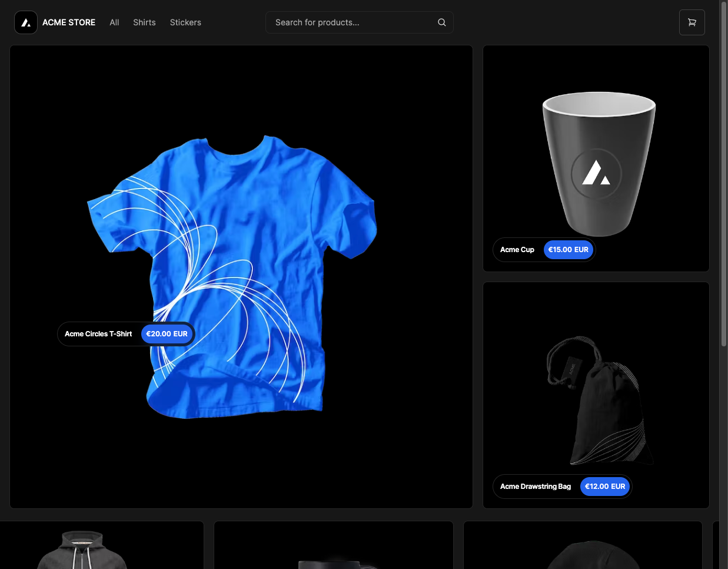Open the Stickers category
This screenshot has height=569, width=728.
185,22
